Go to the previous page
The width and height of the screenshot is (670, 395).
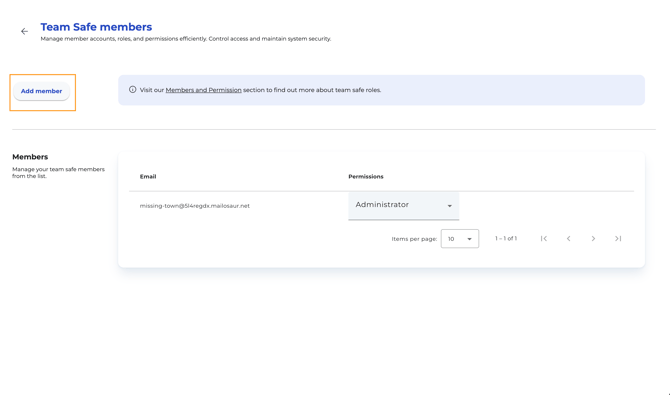pyautogui.click(x=568, y=239)
